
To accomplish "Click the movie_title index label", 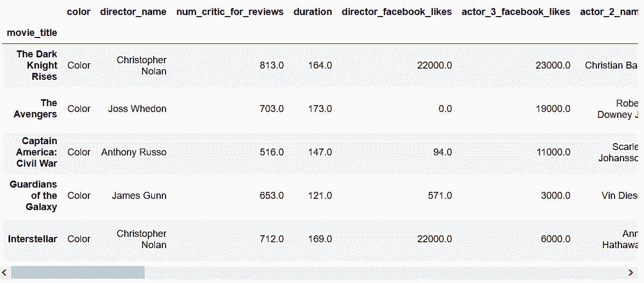I will point(32,33).
